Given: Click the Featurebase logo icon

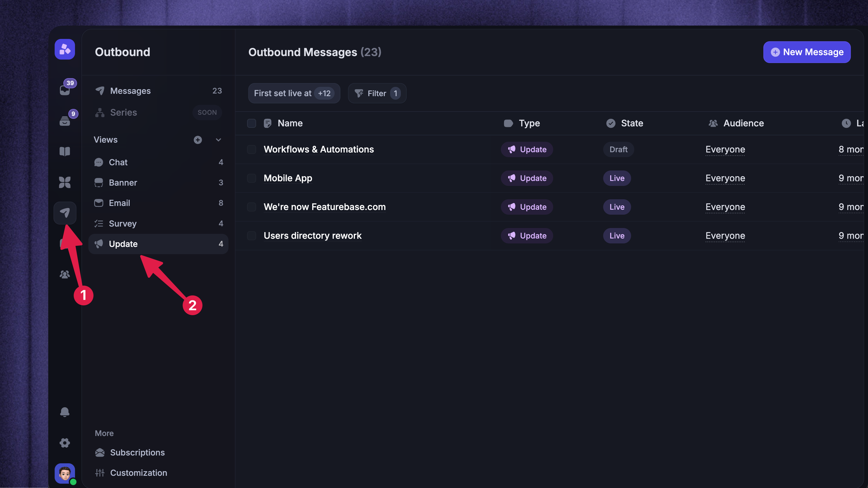Looking at the screenshot, I should 65,49.
